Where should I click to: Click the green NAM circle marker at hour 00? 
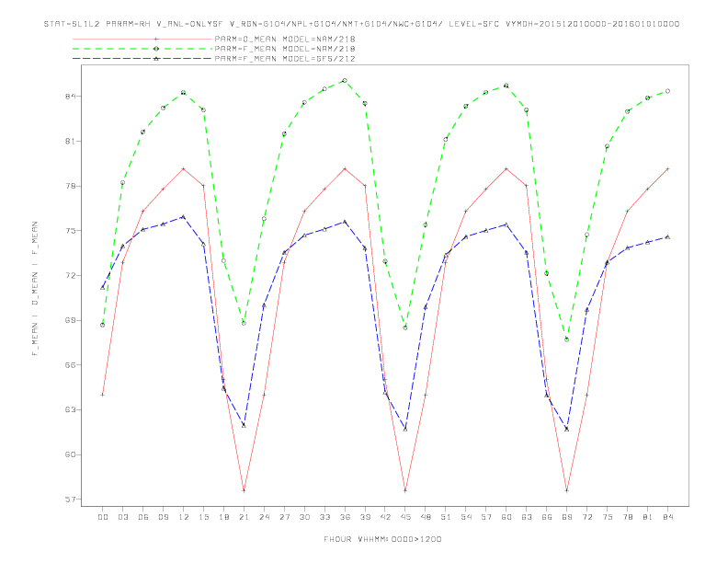click(103, 325)
